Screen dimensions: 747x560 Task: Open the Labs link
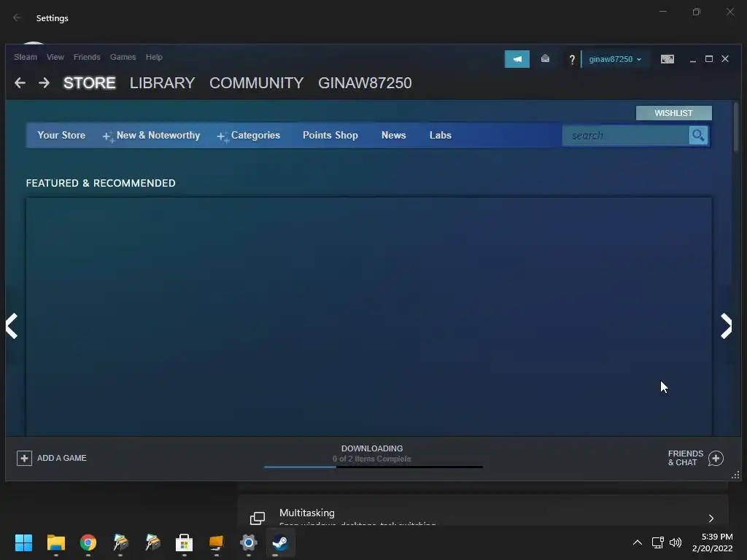pos(440,135)
